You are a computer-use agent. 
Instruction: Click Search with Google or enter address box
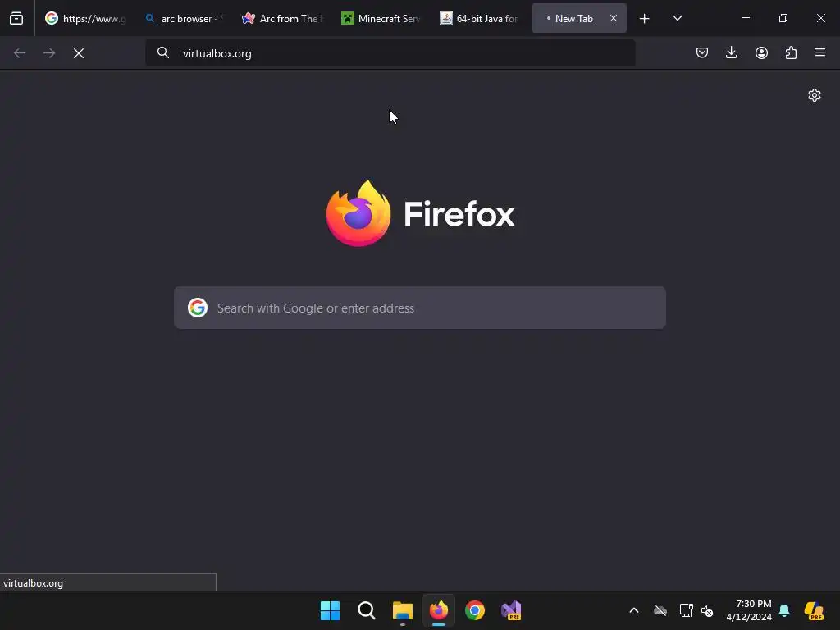[420, 308]
